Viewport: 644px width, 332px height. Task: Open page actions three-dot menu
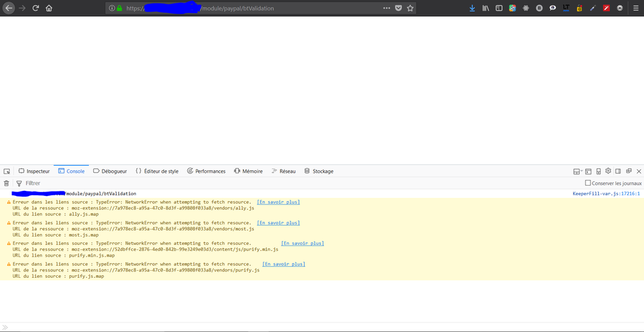(x=386, y=8)
